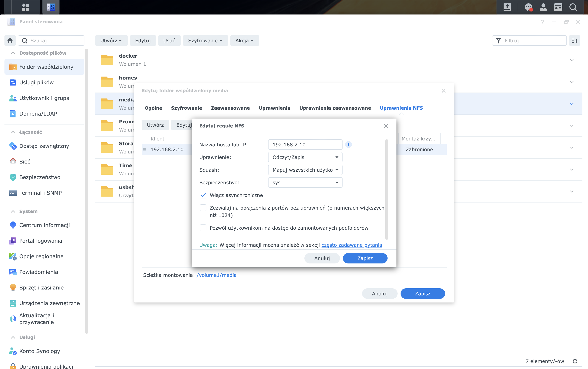Open Konto Synology settings
The image size is (588, 369).
click(44, 351)
